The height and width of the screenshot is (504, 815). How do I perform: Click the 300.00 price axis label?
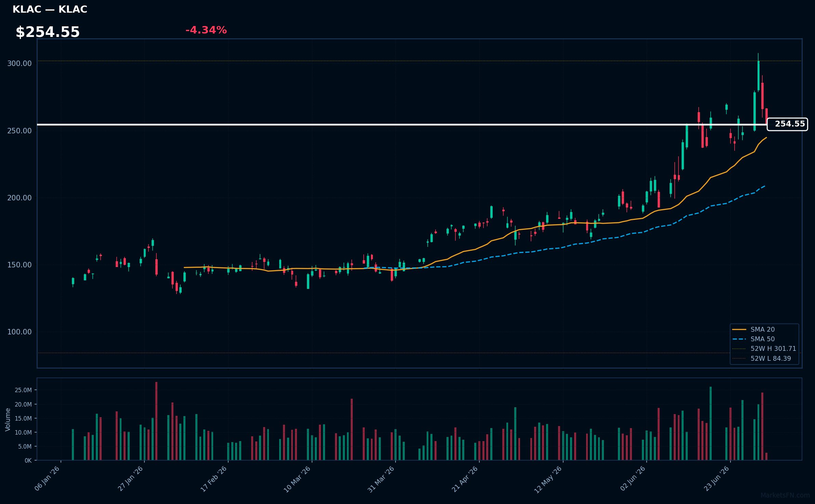pyautogui.click(x=20, y=64)
